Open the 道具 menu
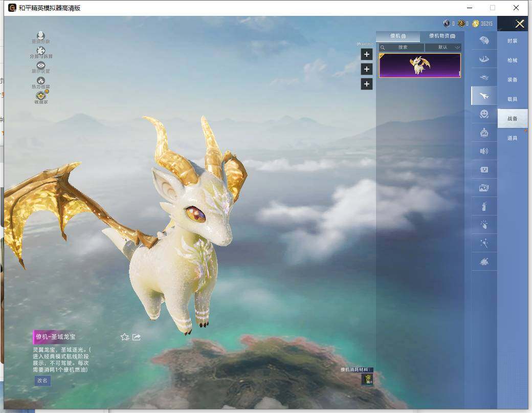Screen dimensions: 532x413 click(513, 138)
